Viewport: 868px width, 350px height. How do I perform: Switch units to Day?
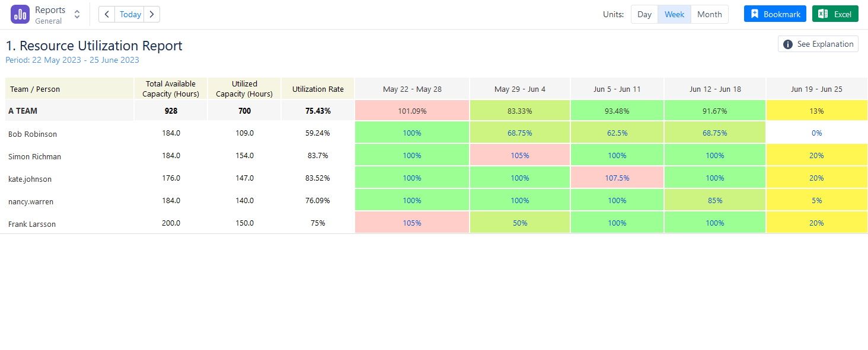644,14
